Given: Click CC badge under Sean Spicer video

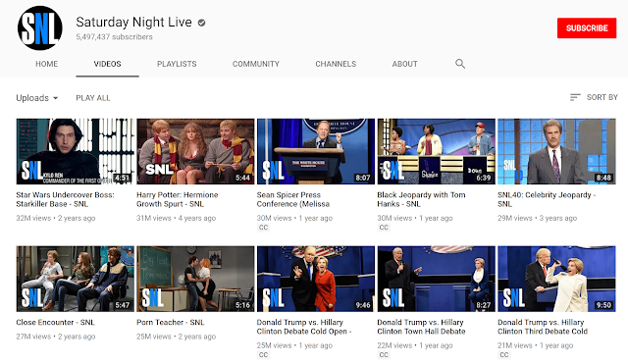Looking at the screenshot, I should click(x=263, y=228).
